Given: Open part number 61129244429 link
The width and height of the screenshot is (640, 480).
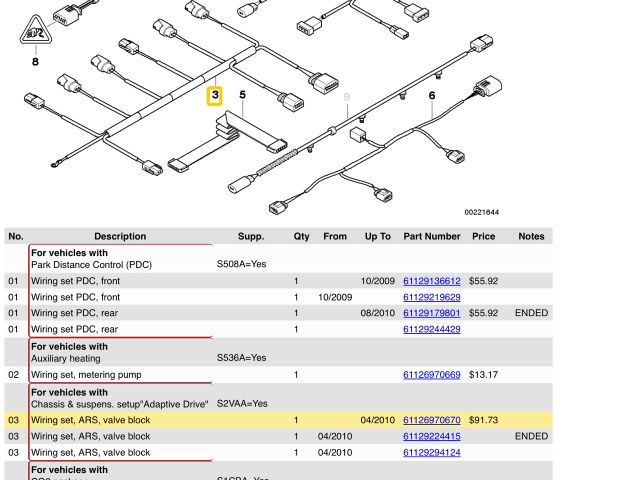Looking at the screenshot, I should coord(431,329).
